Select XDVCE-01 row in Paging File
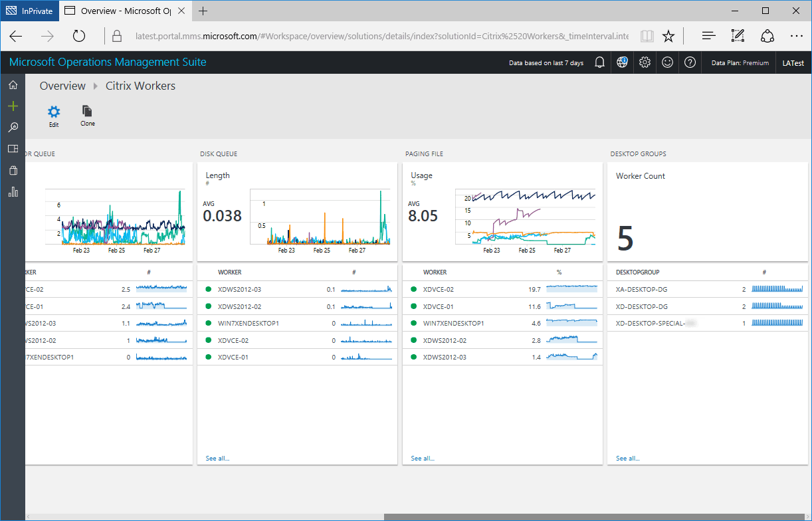 tap(502, 306)
